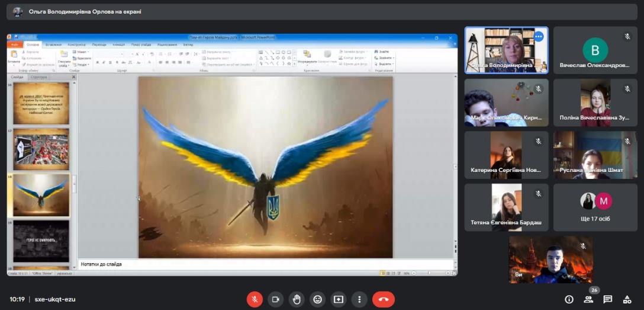Adjust the PowerPoint zoom slider

(430, 273)
